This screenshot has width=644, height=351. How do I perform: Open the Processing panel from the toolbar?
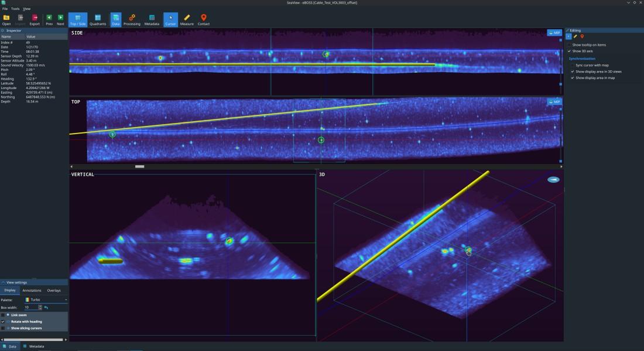[132, 20]
